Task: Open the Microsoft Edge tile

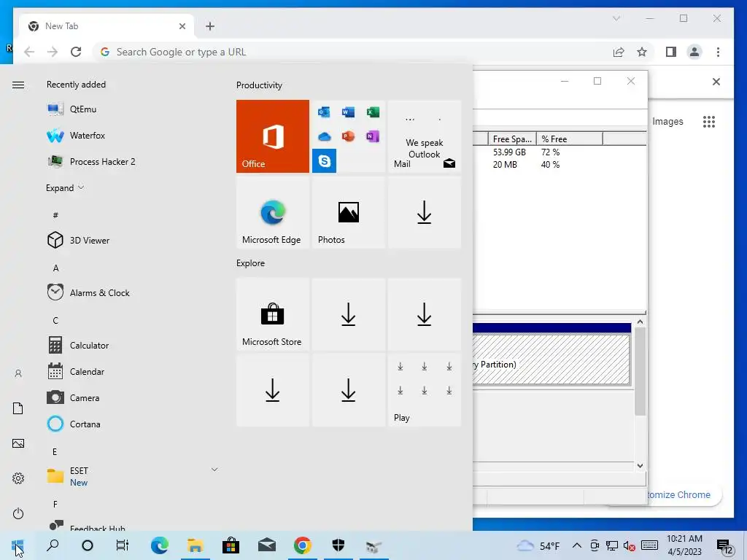Action: tap(273, 212)
